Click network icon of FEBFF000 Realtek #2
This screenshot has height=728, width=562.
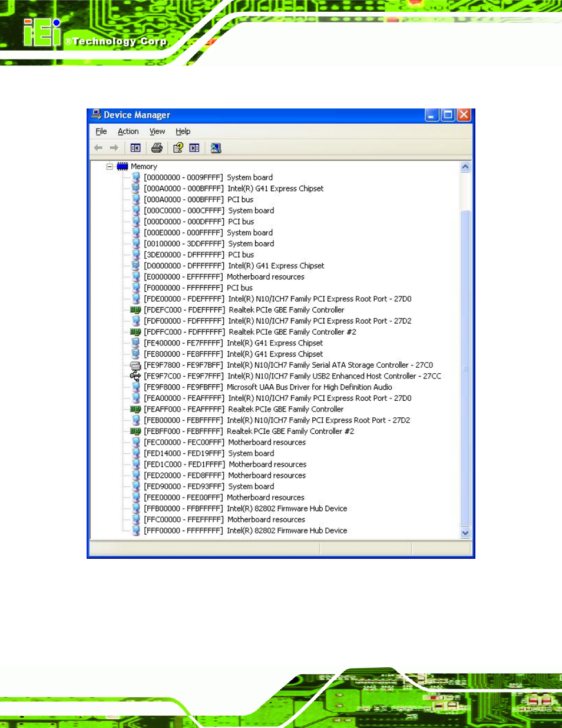(135, 431)
